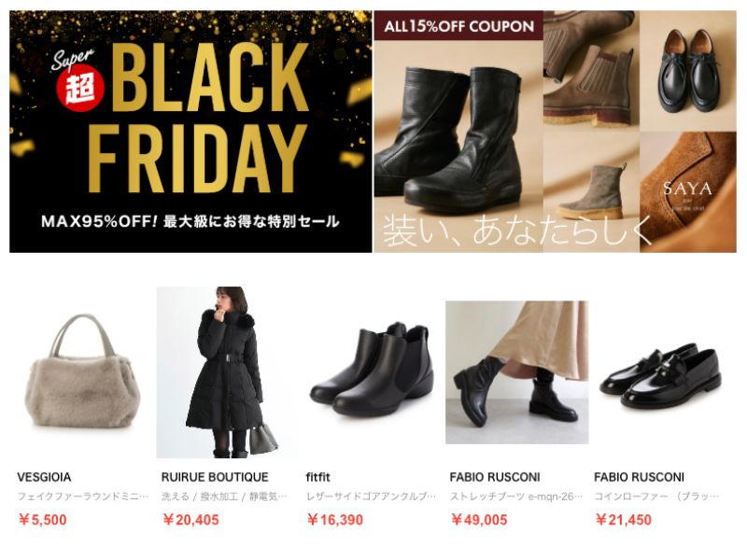This screenshot has height=560, width=747.
Task: Click FABIO RUSCONI label above ¥21,450
Action: tap(639, 477)
